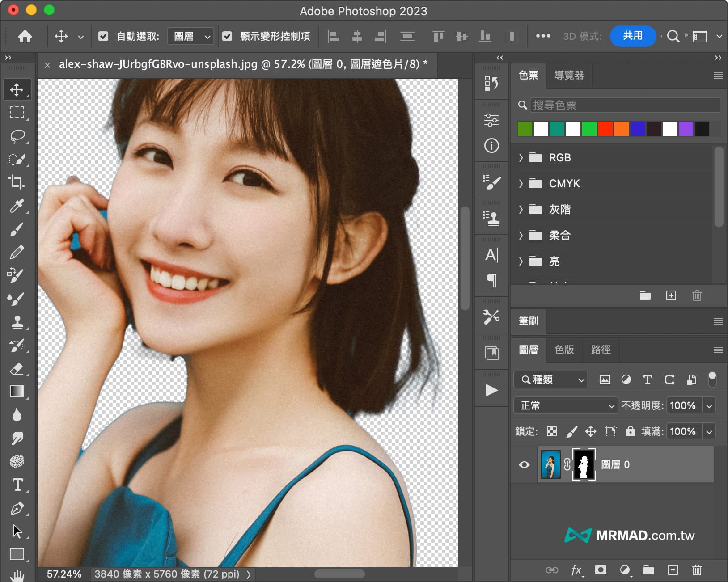Toggle lock all padlock
728x582 pixels.
(x=630, y=431)
